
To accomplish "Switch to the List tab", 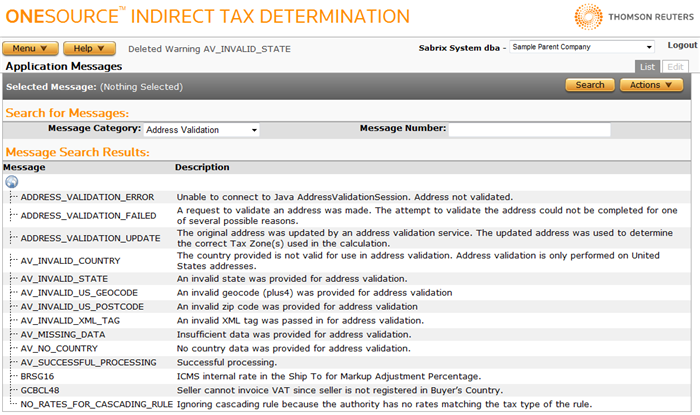I will point(647,67).
